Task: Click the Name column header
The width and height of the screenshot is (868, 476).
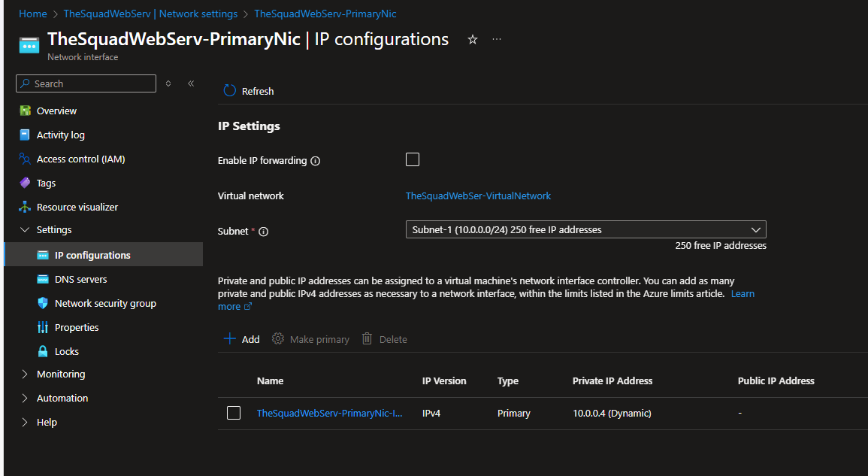Action: click(270, 380)
